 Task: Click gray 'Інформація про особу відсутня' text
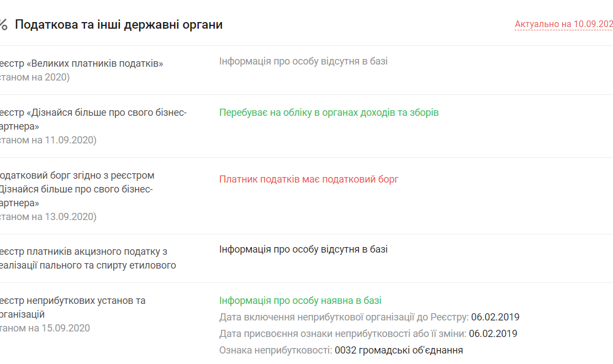point(303,61)
